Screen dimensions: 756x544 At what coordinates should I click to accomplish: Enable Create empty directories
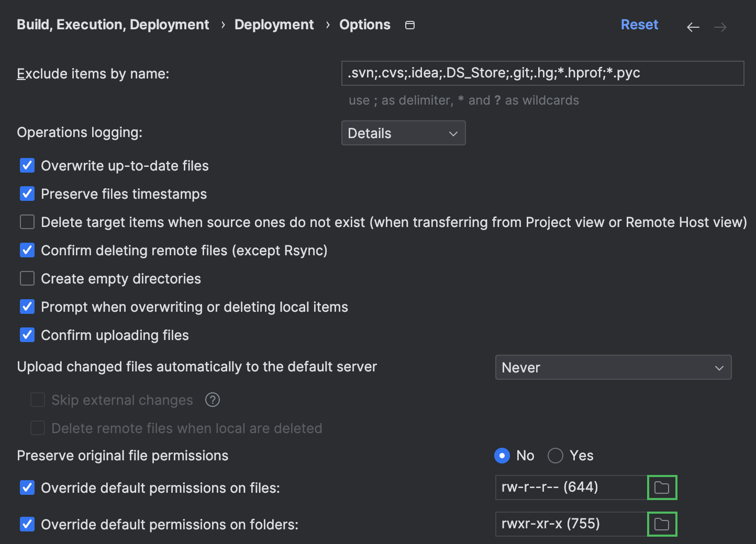[27, 278]
